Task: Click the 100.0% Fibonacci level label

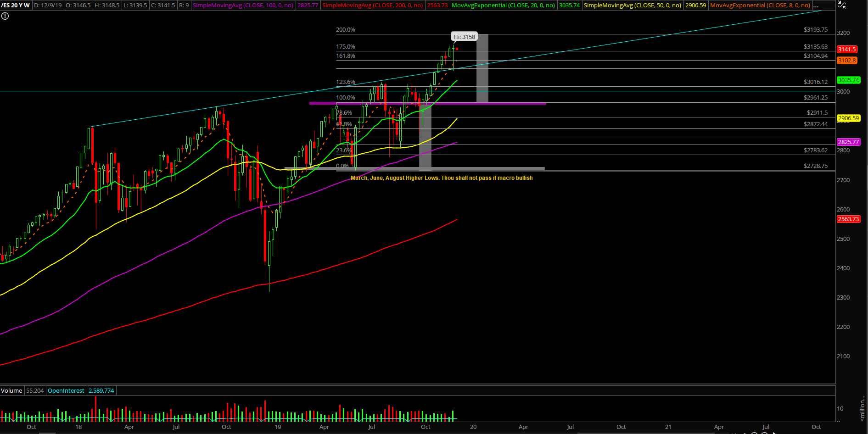Action: click(346, 98)
